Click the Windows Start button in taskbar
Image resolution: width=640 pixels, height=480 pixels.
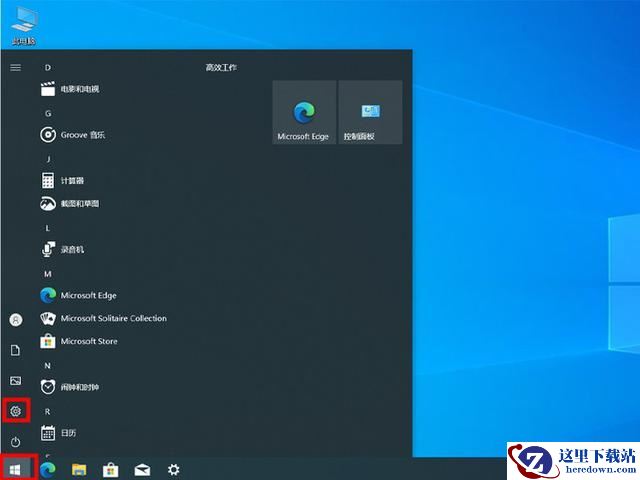click(16, 469)
